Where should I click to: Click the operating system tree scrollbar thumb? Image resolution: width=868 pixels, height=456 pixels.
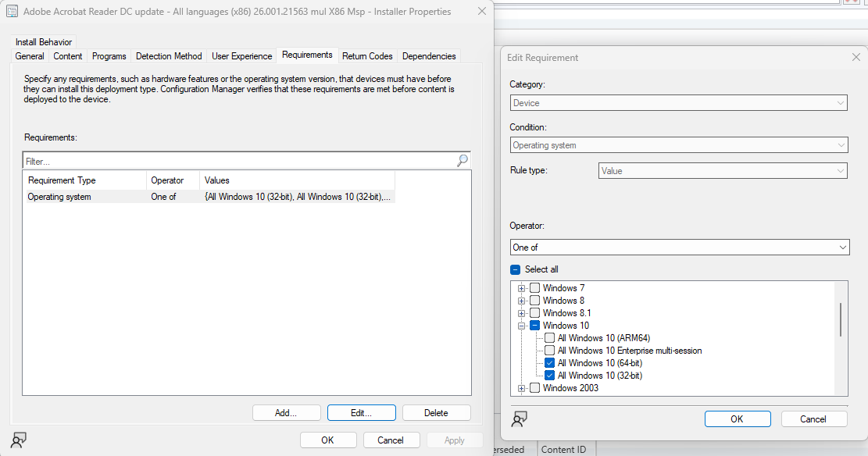tap(841, 319)
